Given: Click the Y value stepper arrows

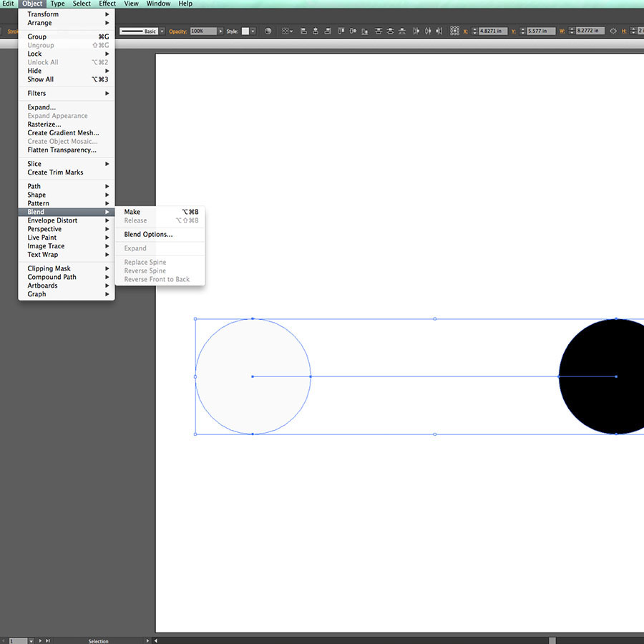Looking at the screenshot, I should 523,31.
